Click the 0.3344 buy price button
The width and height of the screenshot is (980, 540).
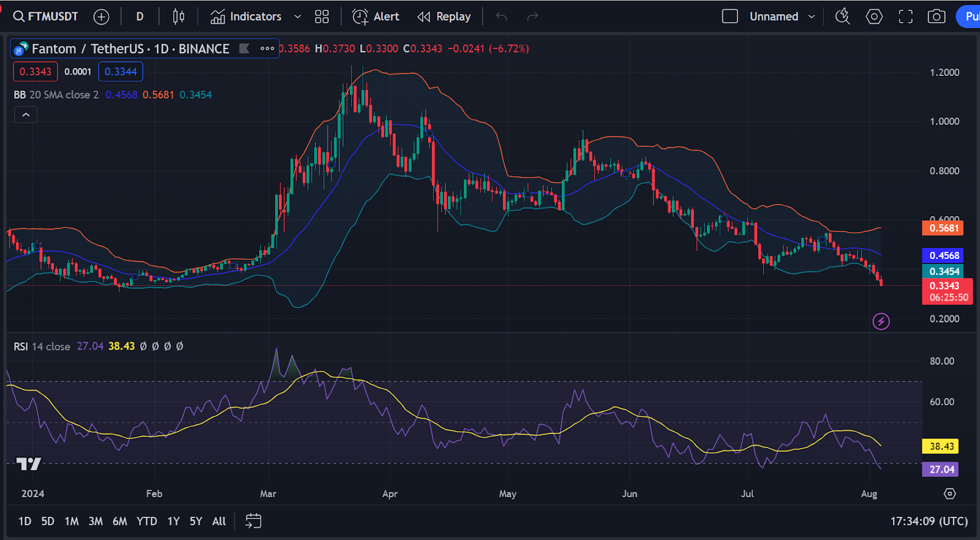(121, 72)
